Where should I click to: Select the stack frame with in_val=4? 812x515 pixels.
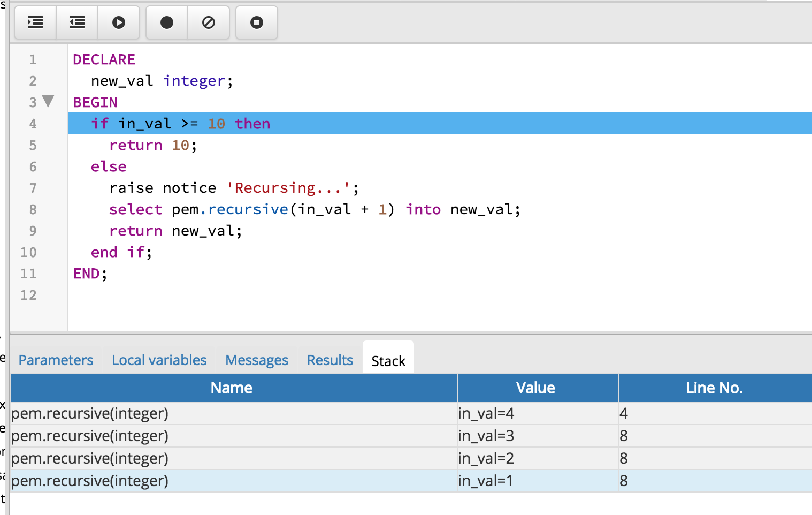click(233, 413)
